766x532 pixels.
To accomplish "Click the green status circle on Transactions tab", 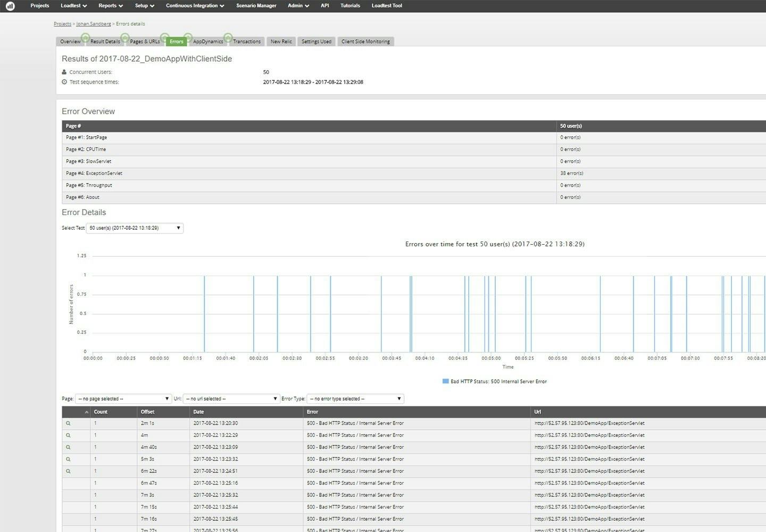I will [228, 38].
